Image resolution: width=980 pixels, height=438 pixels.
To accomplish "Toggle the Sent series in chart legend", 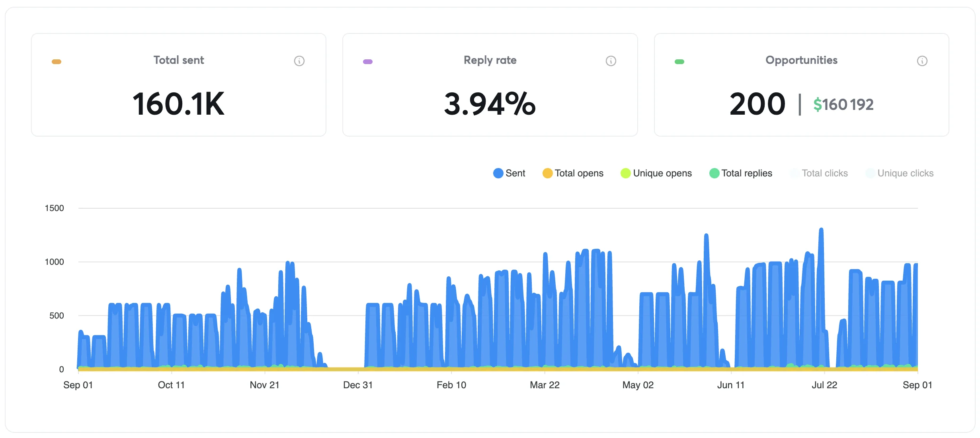I will tap(509, 173).
